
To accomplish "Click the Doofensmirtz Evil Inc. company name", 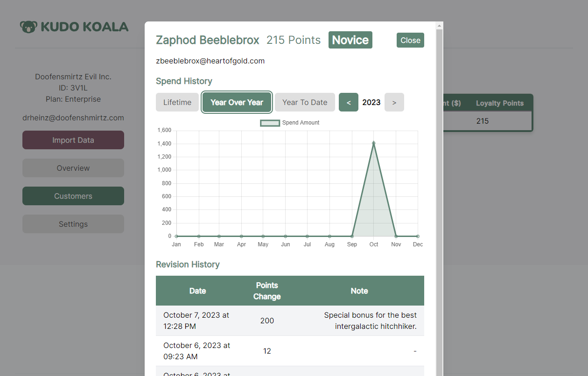I will tap(73, 77).
